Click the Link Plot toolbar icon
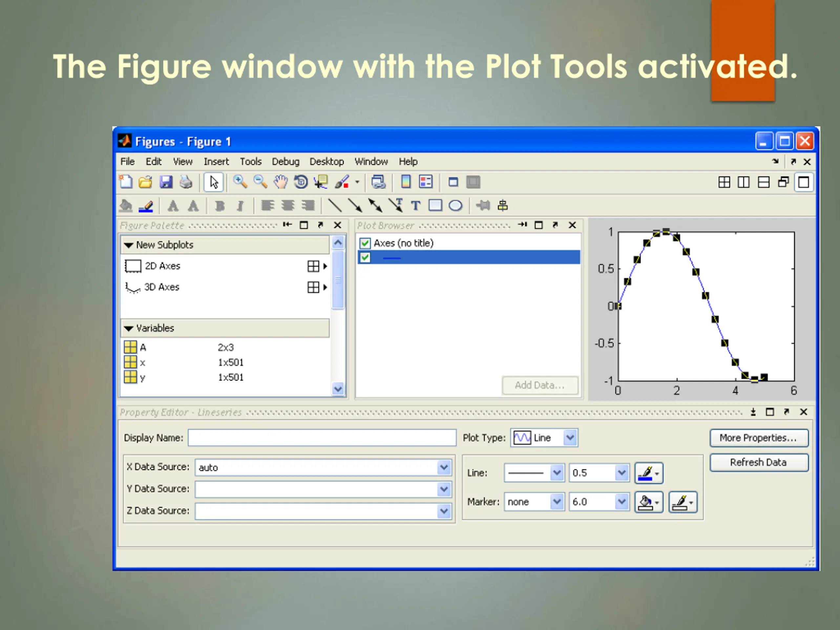Viewport: 840px width, 630px height. coord(378,182)
